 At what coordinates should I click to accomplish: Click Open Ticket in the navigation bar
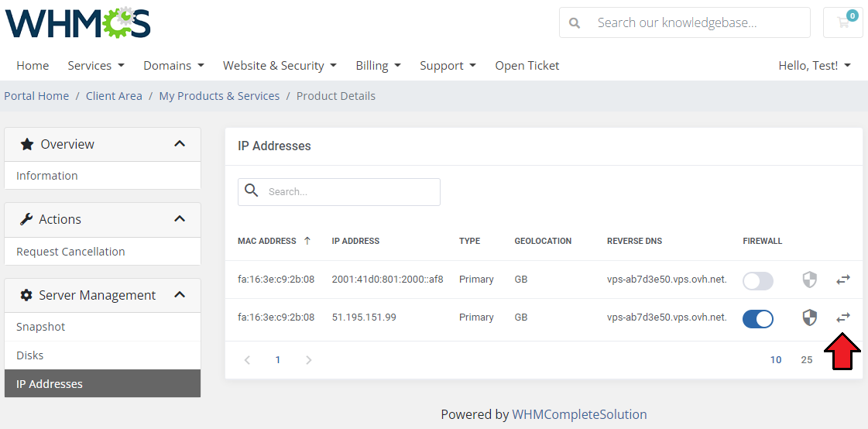point(527,65)
